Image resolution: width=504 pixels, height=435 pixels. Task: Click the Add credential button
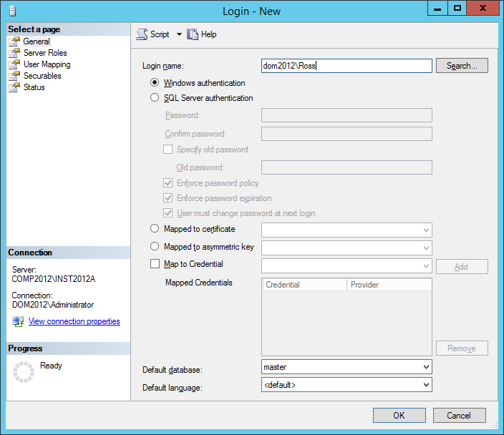tap(462, 267)
